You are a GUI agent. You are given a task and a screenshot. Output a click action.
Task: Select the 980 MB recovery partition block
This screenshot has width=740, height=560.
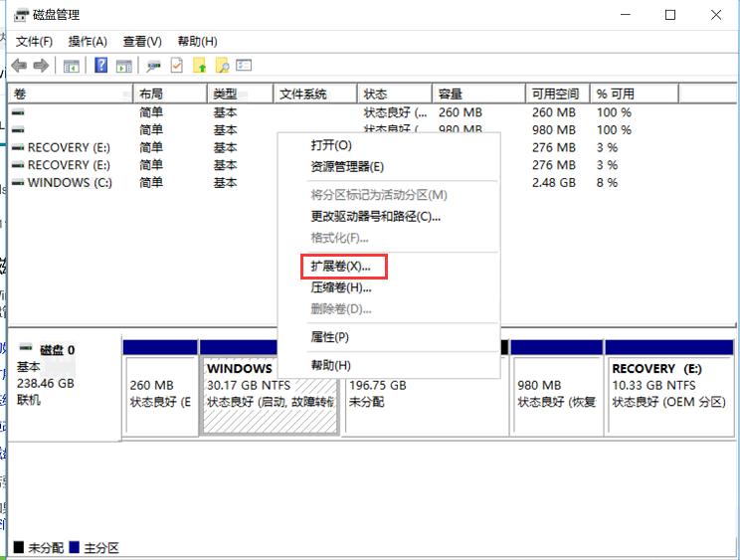[557, 387]
